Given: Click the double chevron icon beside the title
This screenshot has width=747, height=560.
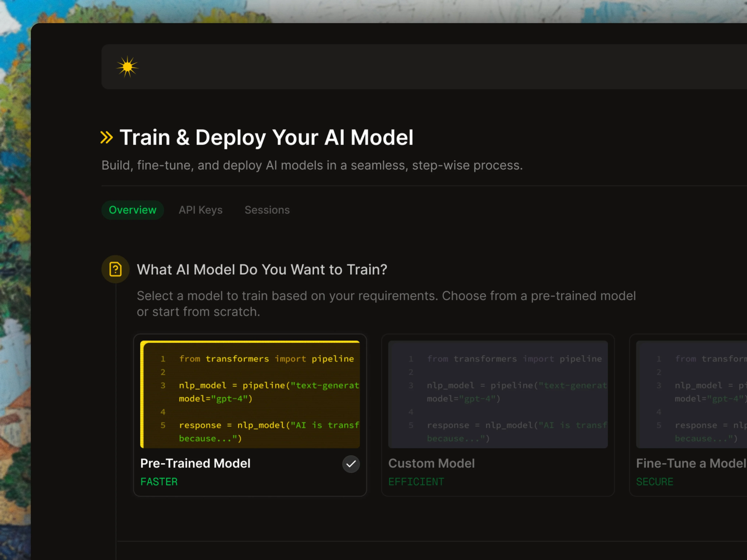Looking at the screenshot, I should point(107,137).
